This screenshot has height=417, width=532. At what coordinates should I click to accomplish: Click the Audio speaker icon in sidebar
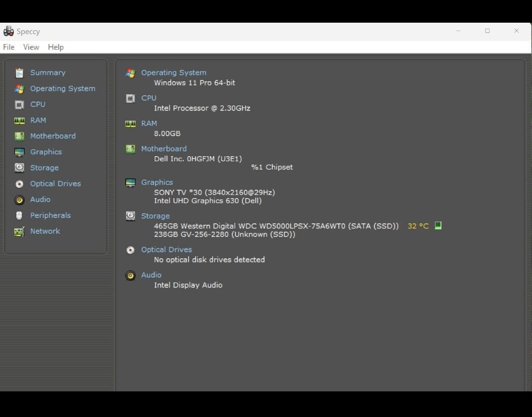coord(19,200)
